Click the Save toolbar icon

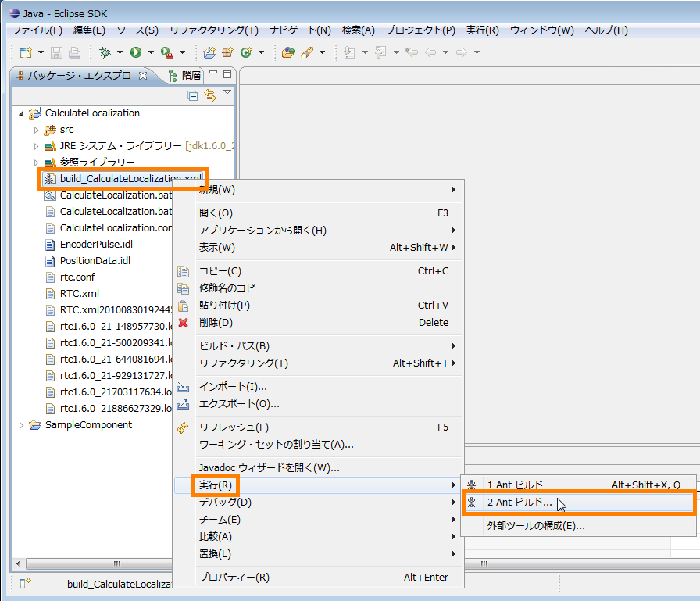56,52
